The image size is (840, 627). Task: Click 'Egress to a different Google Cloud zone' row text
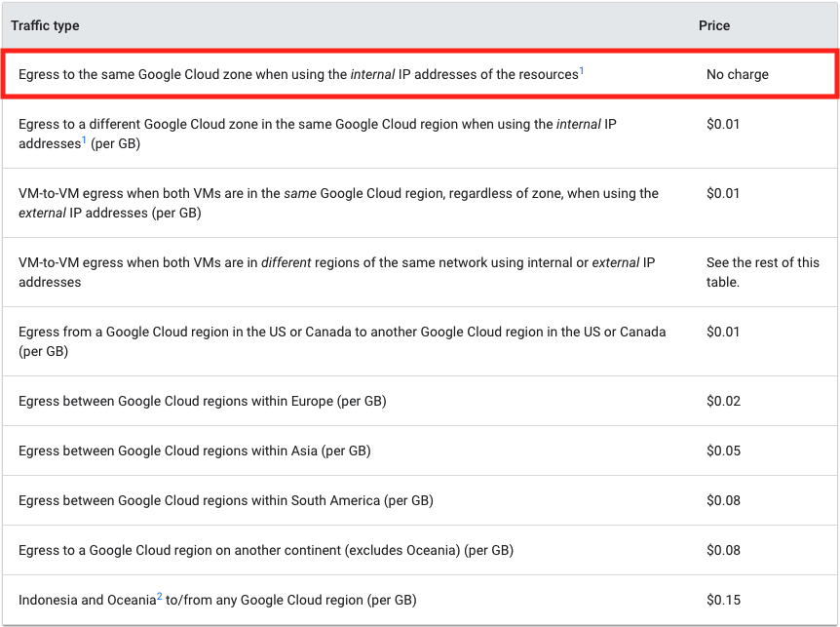click(x=318, y=134)
